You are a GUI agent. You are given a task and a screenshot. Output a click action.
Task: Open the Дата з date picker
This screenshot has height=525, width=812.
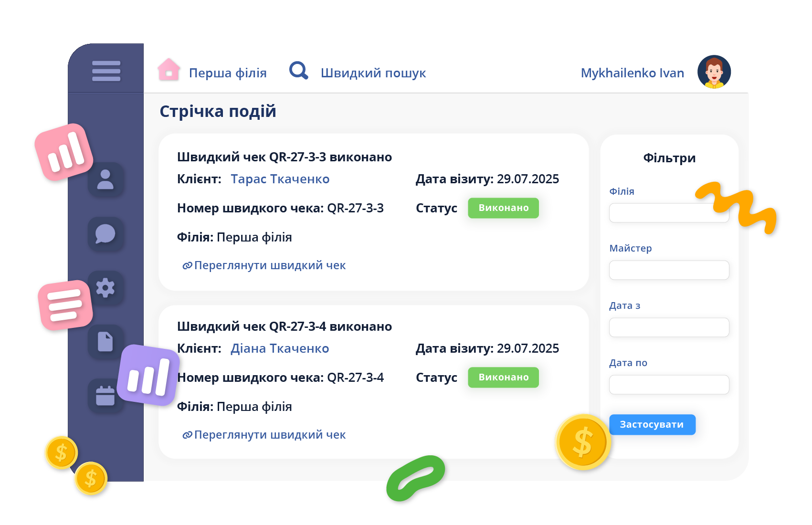point(669,327)
